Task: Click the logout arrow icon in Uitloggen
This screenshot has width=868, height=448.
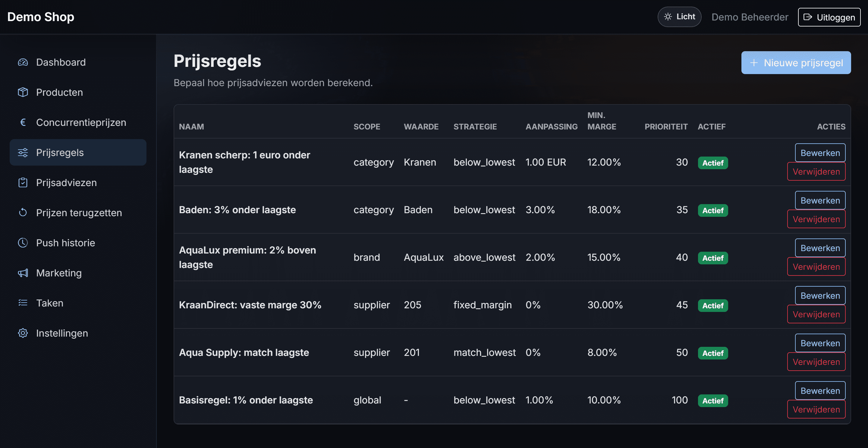Action: [808, 17]
